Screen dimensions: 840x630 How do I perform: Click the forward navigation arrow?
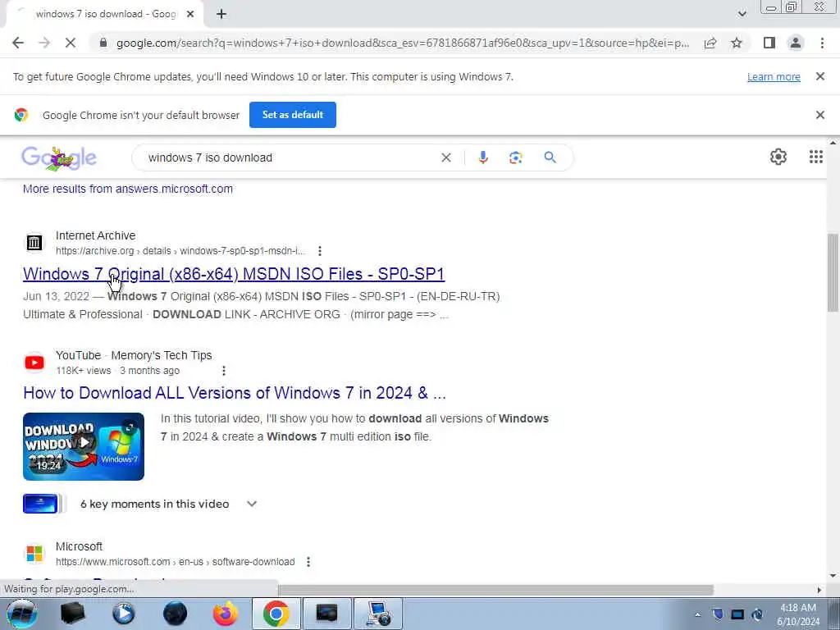coord(44,43)
